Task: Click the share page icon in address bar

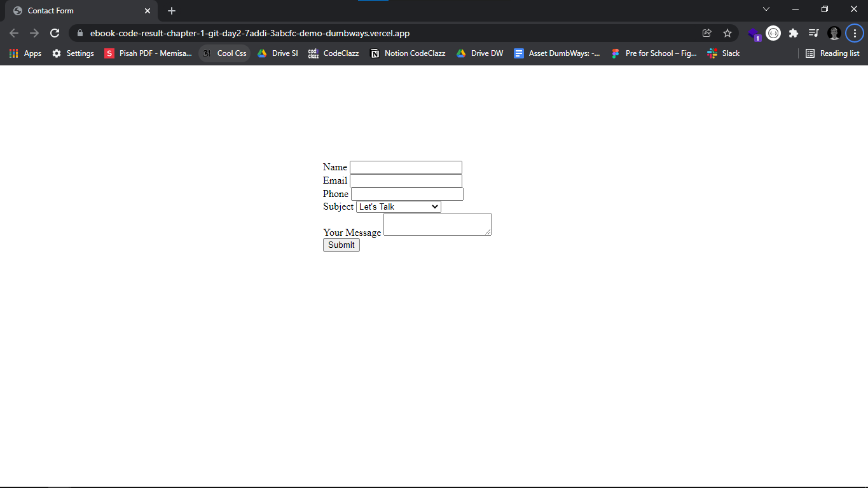Action: click(x=706, y=33)
